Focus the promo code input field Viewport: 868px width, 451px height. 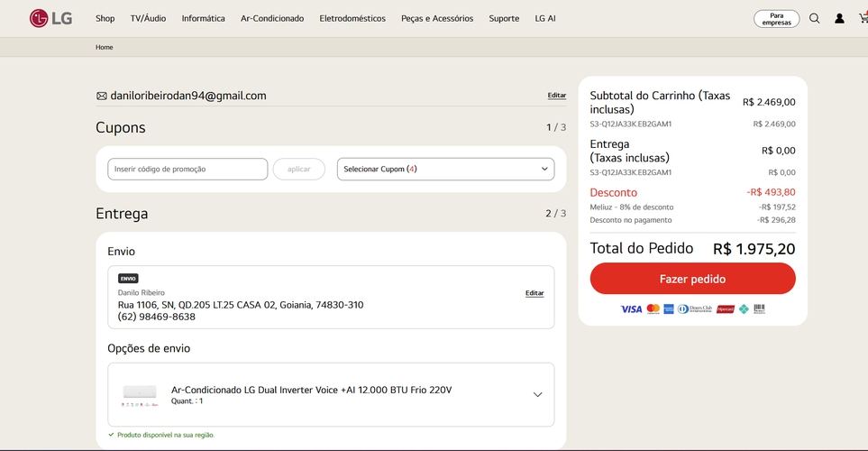(187, 169)
